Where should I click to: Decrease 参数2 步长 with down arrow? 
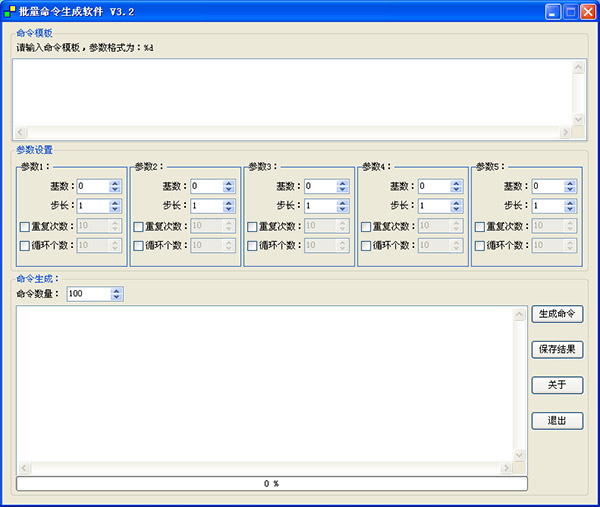229,209
